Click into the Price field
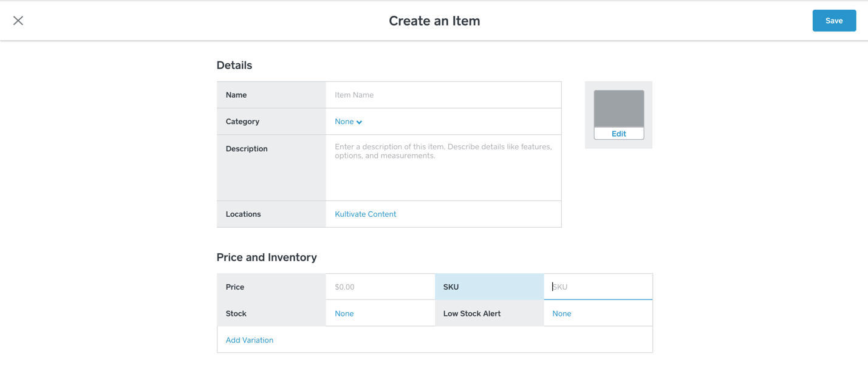Image resolution: width=868 pixels, height=379 pixels. tap(380, 287)
